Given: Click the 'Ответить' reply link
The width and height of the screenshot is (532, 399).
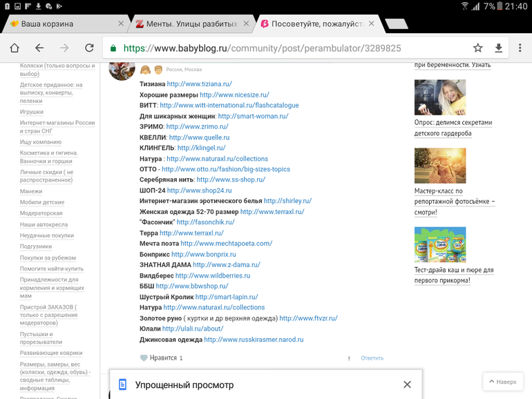Looking at the screenshot, I should point(372,358).
